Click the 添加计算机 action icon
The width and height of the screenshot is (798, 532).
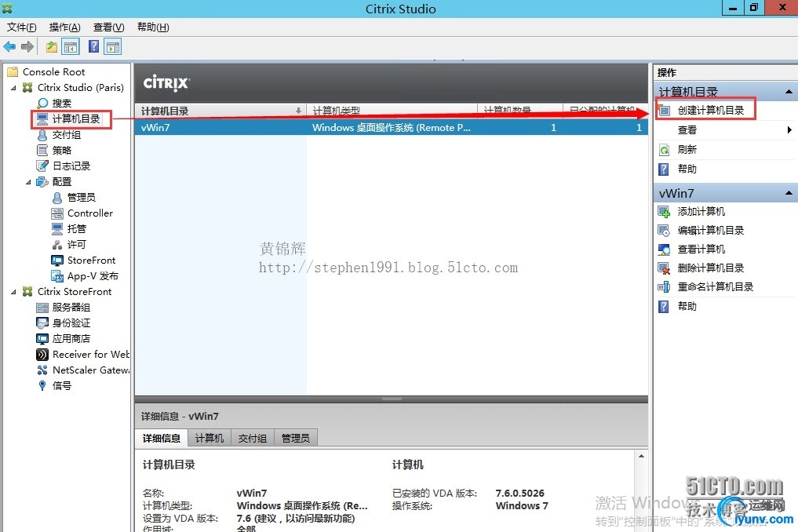point(664,212)
